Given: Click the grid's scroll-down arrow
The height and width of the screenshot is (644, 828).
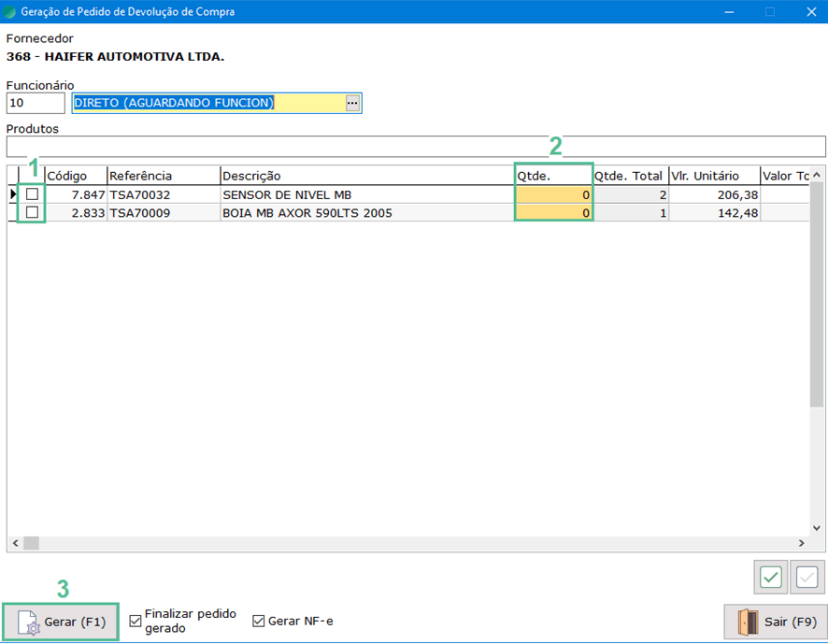Looking at the screenshot, I should pos(817,528).
